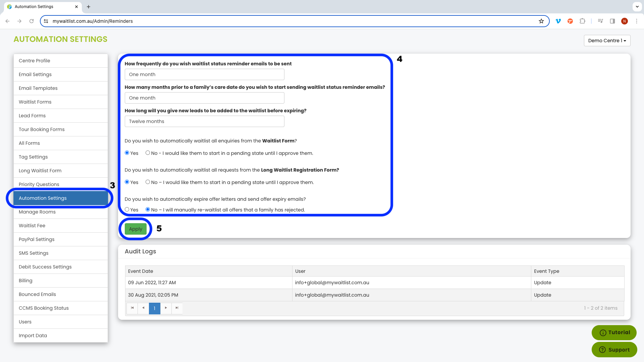Viewport: 644px width, 362px height.
Task: Sort audit logs by User header
Action: 412,271
